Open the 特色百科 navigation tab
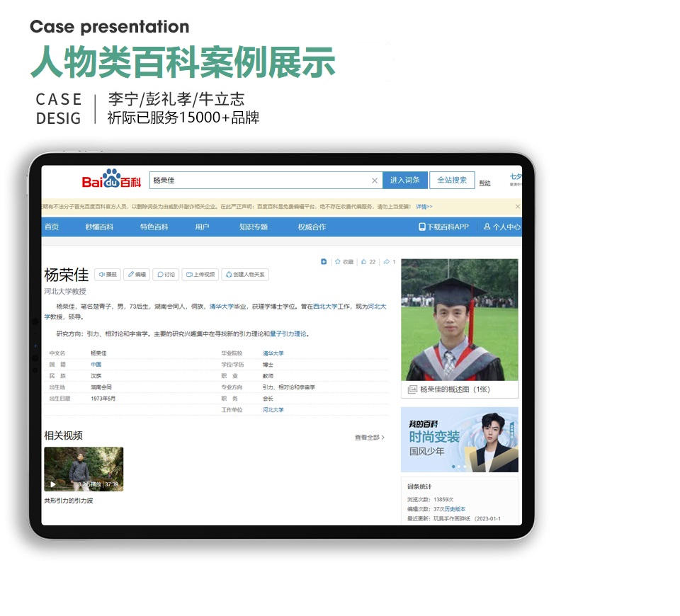 tap(154, 227)
